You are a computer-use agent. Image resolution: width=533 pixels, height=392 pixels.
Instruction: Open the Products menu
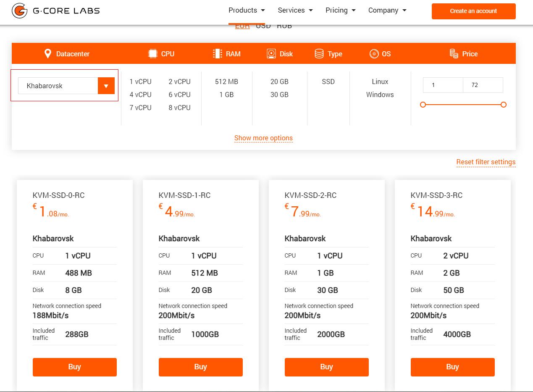pos(247,10)
